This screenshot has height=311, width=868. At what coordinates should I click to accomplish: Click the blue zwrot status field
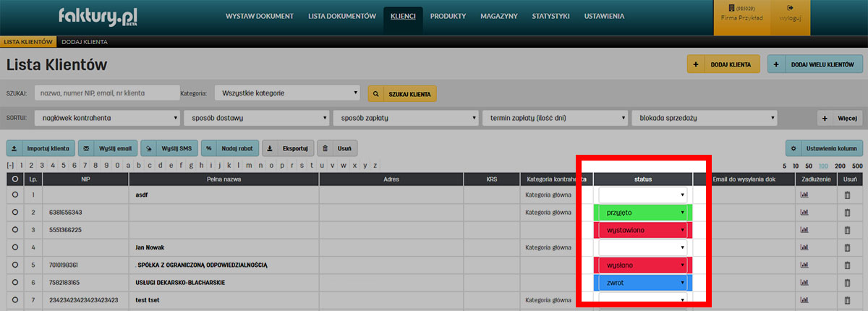(x=642, y=283)
